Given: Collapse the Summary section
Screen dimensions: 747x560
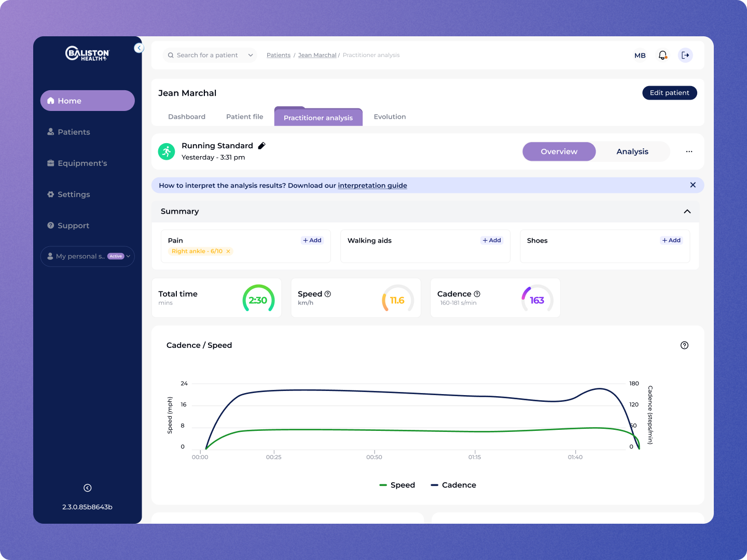Looking at the screenshot, I should coord(687,212).
